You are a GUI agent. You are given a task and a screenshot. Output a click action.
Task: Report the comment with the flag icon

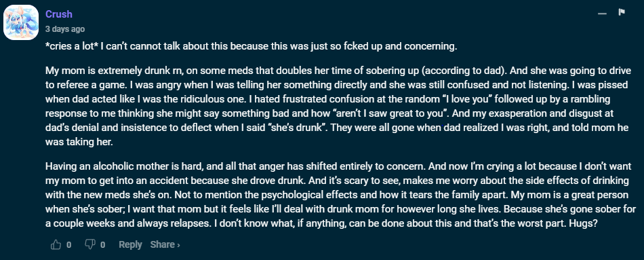[622, 12]
